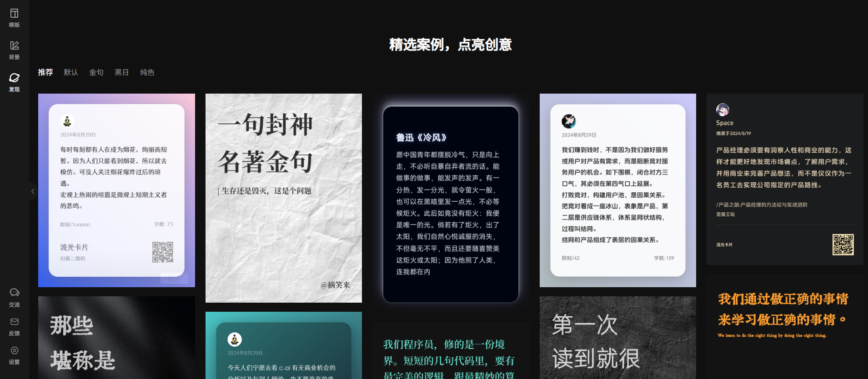The height and width of the screenshot is (379, 868).
Task: Switch to the 金句 tab
Action: tap(96, 72)
